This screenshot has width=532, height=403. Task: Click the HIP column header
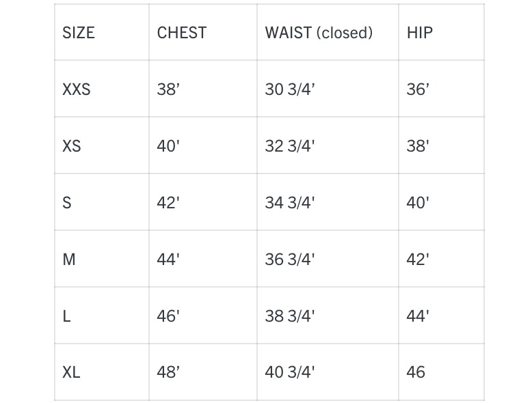(x=420, y=33)
